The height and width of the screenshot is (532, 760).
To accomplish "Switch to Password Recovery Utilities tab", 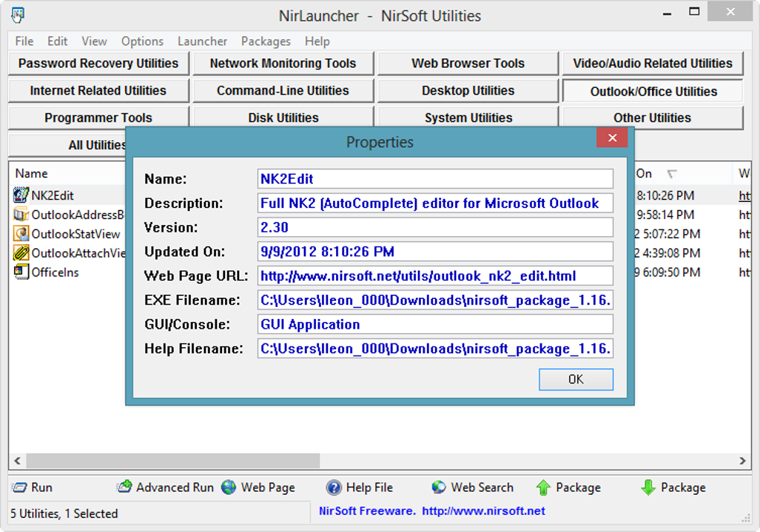I will [98, 63].
